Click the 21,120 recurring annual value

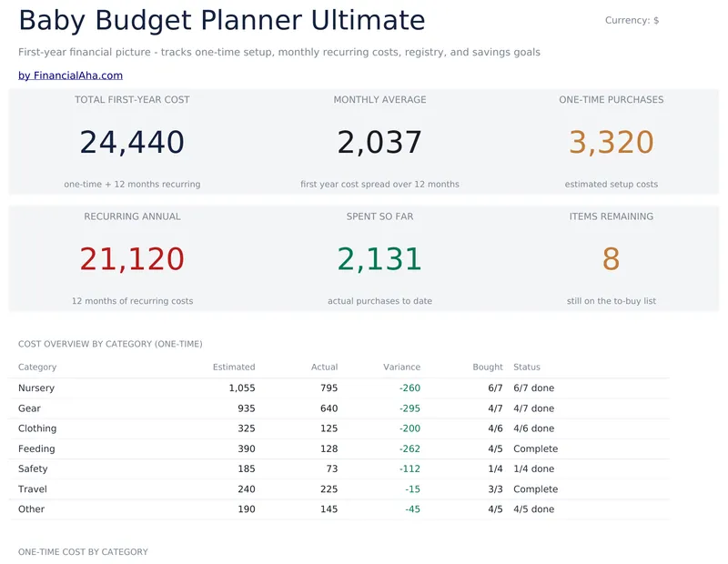[132, 259]
